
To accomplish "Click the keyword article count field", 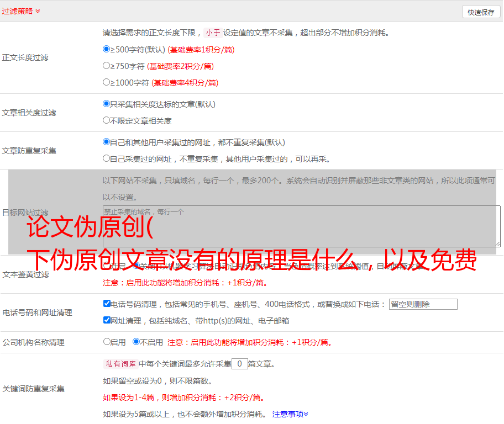I will 239,364.
